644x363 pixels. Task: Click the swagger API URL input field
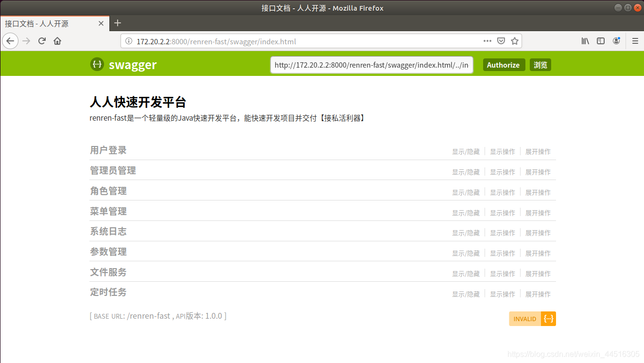pyautogui.click(x=372, y=65)
